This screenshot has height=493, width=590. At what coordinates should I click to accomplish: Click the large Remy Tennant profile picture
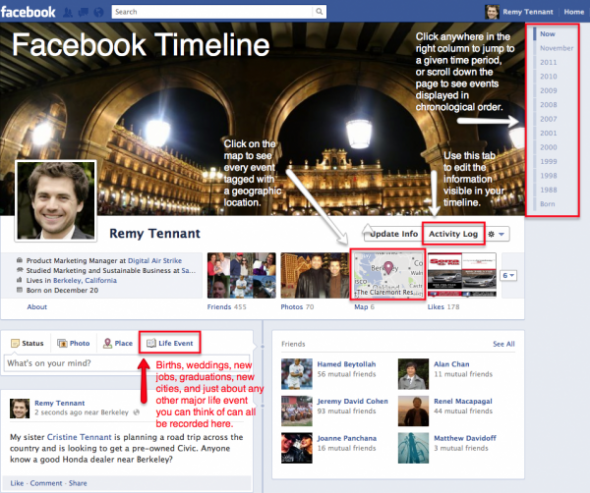[56, 201]
